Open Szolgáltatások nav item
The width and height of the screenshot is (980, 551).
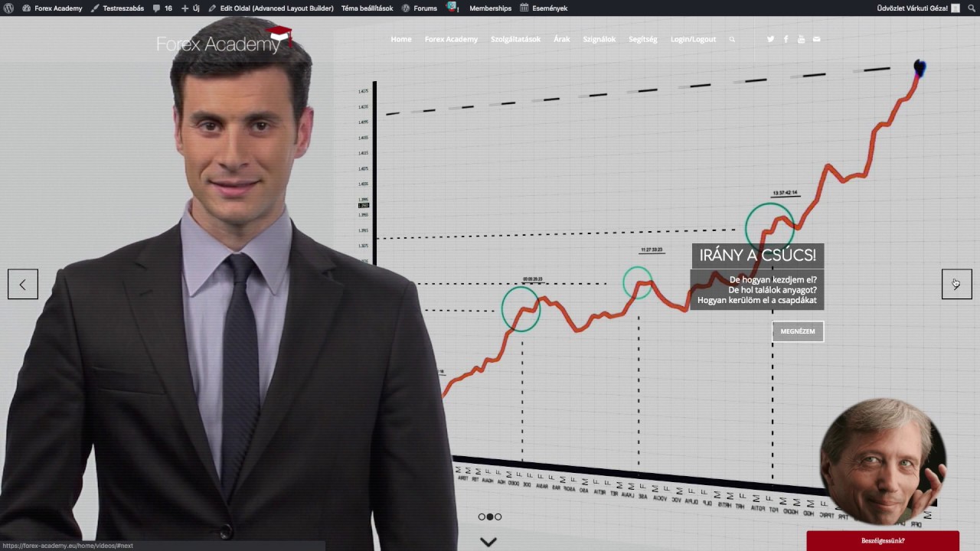pyautogui.click(x=515, y=39)
